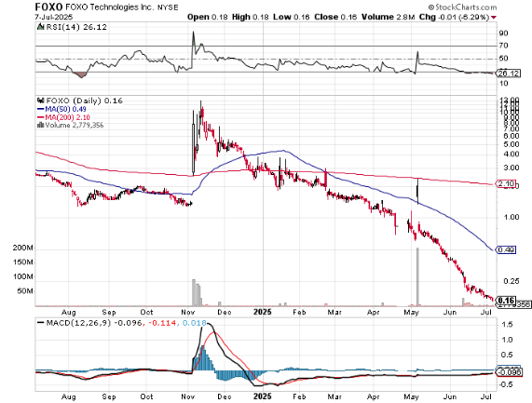Click the red down-arrow change indicator
This screenshot has height=403, width=532.
(493, 17)
